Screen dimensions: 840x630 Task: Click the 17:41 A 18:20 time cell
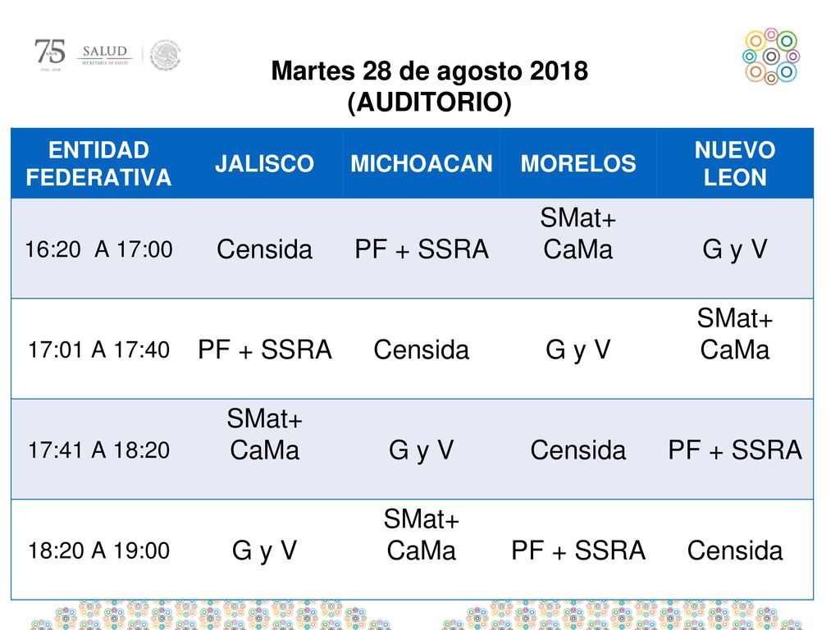pos(98,450)
